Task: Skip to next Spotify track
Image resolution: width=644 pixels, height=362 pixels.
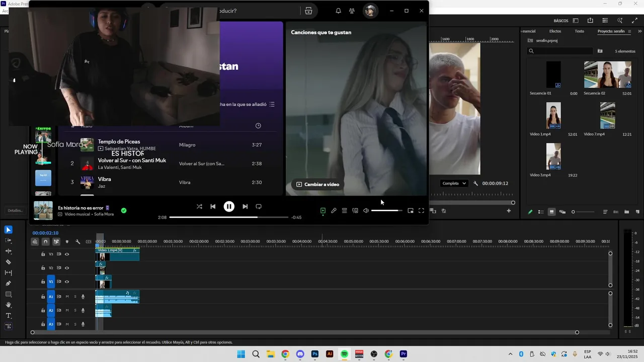Action: 245,207
